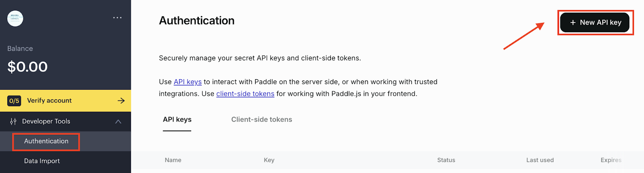
Task: Collapse the Developer Tools chevron
Action: click(x=118, y=122)
